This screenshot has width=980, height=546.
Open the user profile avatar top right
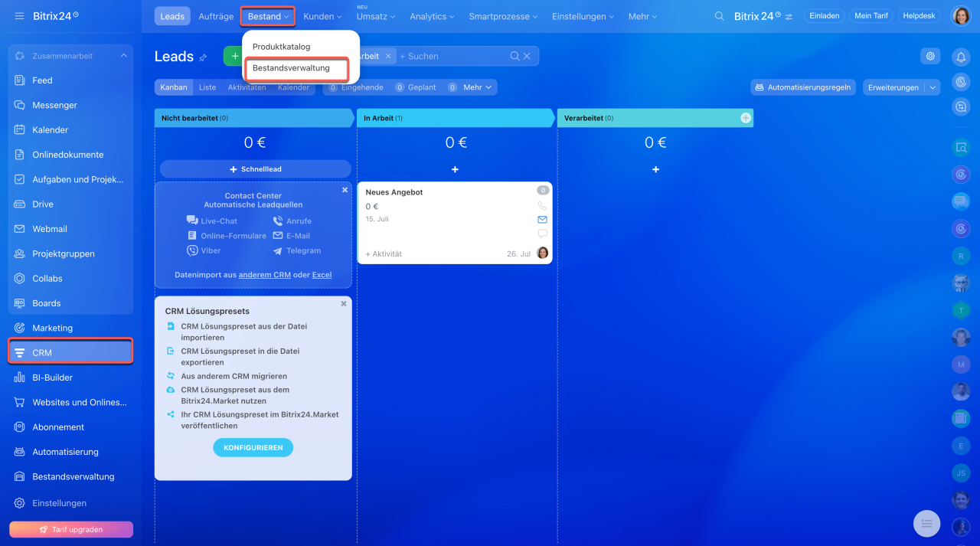(x=961, y=16)
